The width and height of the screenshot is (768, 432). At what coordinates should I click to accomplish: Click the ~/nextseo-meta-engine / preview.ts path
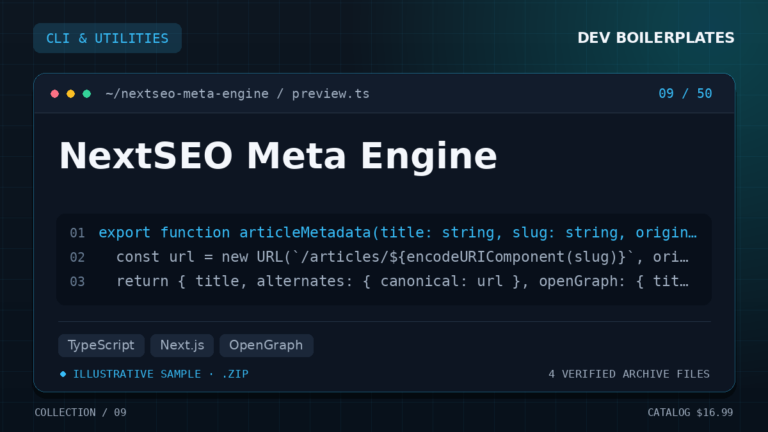(x=238, y=94)
